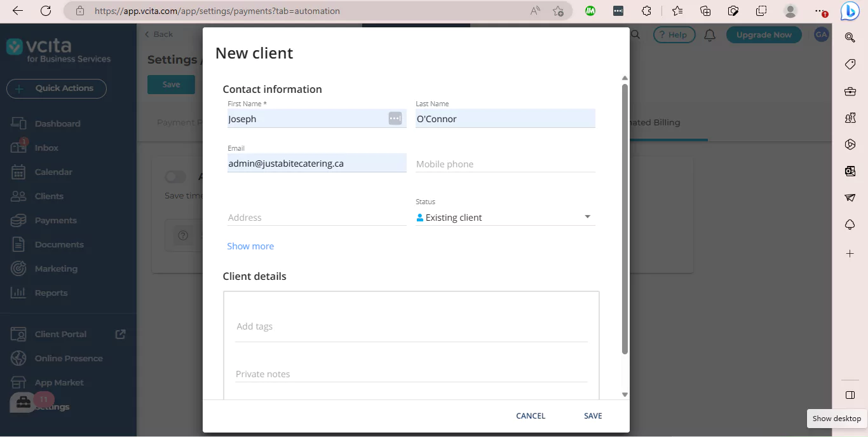Viewport: 868px width, 437px height.
Task: Click the Upgrade Now button
Action: point(764,35)
